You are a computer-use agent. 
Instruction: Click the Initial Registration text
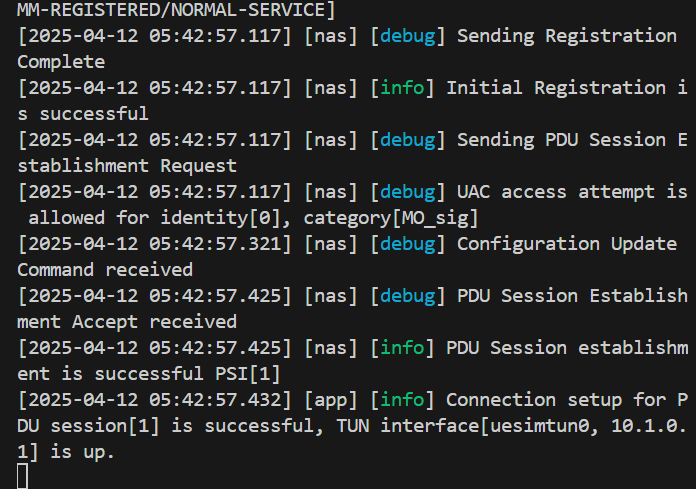click(x=556, y=88)
